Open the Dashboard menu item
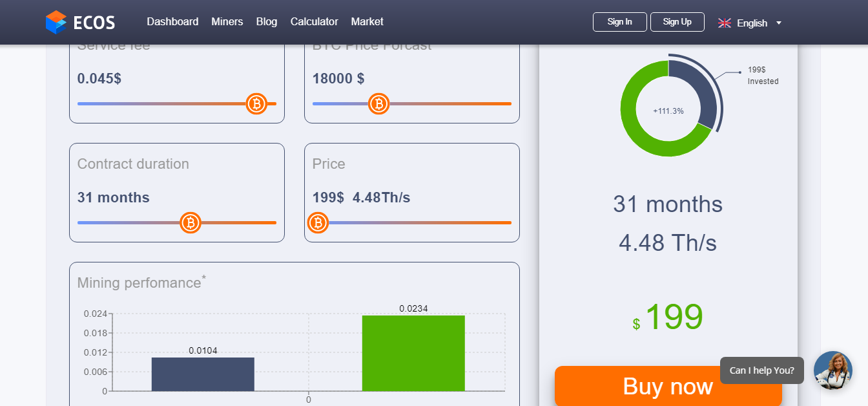Image resolution: width=868 pixels, height=406 pixels. 172,21
